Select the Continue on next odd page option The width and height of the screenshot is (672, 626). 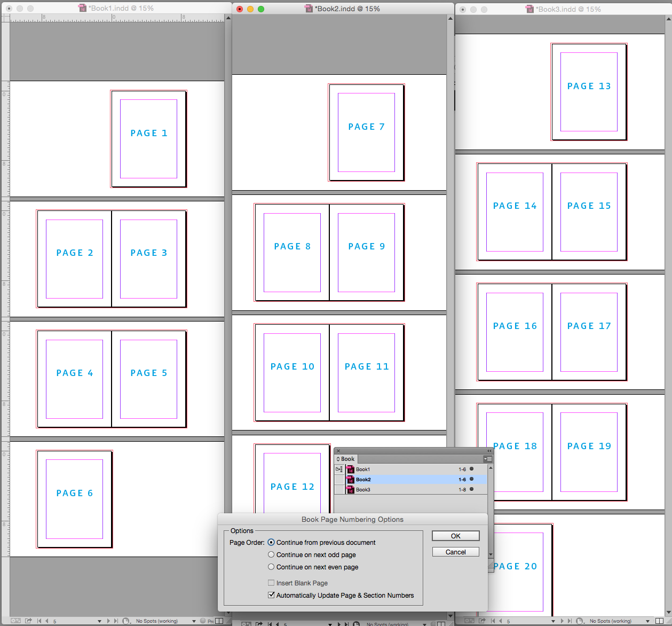click(272, 554)
